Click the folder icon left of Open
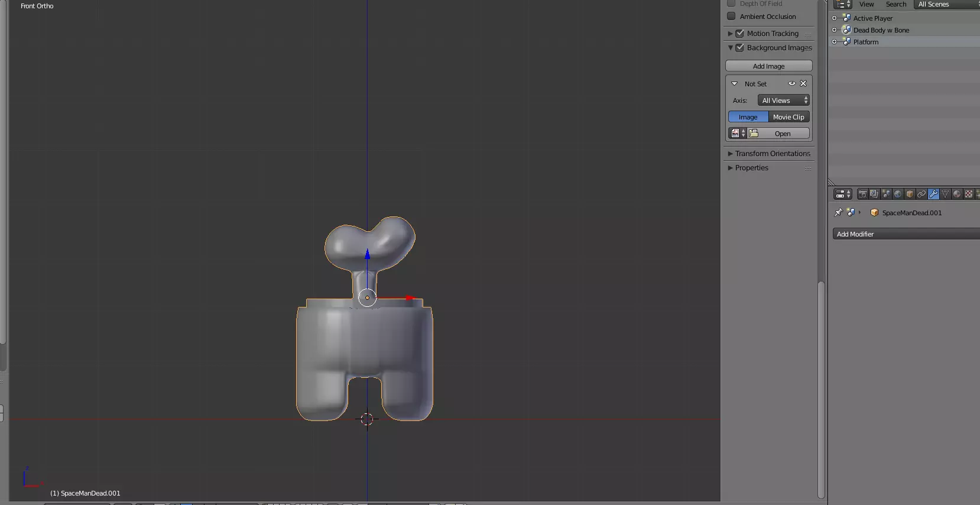 pos(754,134)
